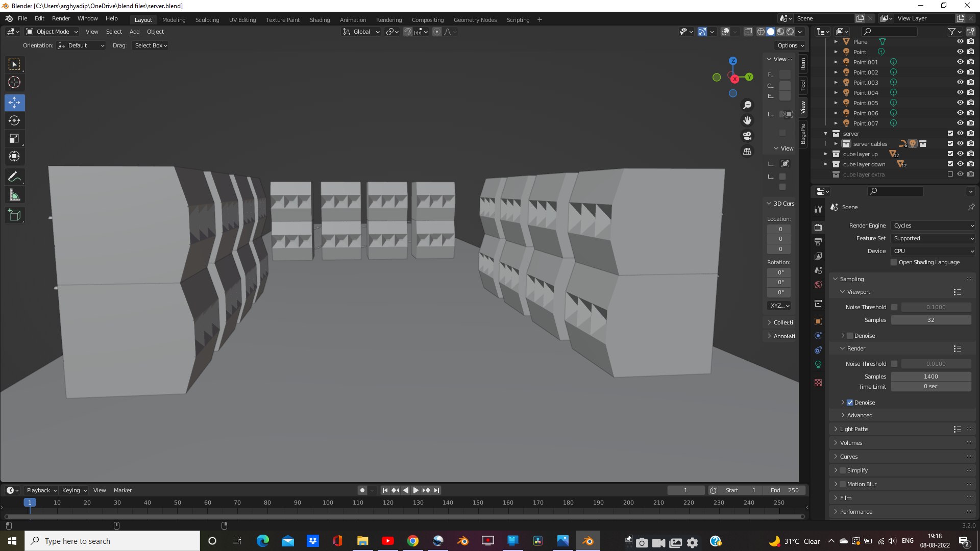The width and height of the screenshot is (980, 551).
Task: Open the Keying popover
Action: coord(74,490)
